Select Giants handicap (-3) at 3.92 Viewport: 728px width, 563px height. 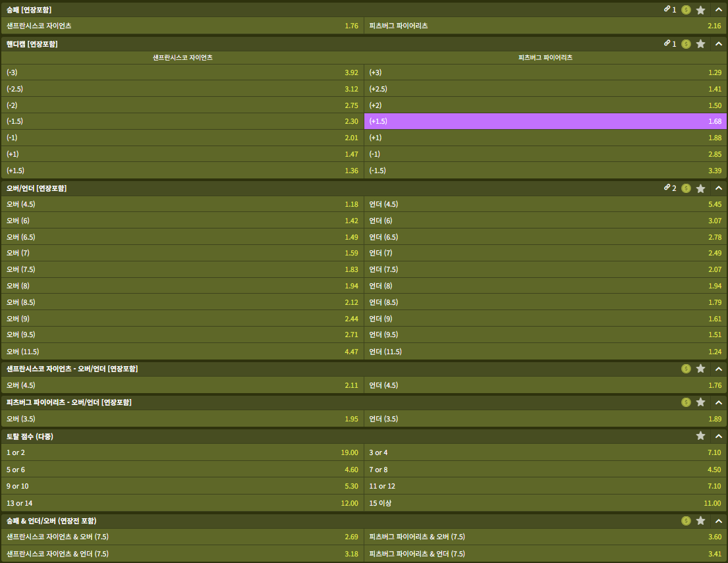[x=182, y=72]
